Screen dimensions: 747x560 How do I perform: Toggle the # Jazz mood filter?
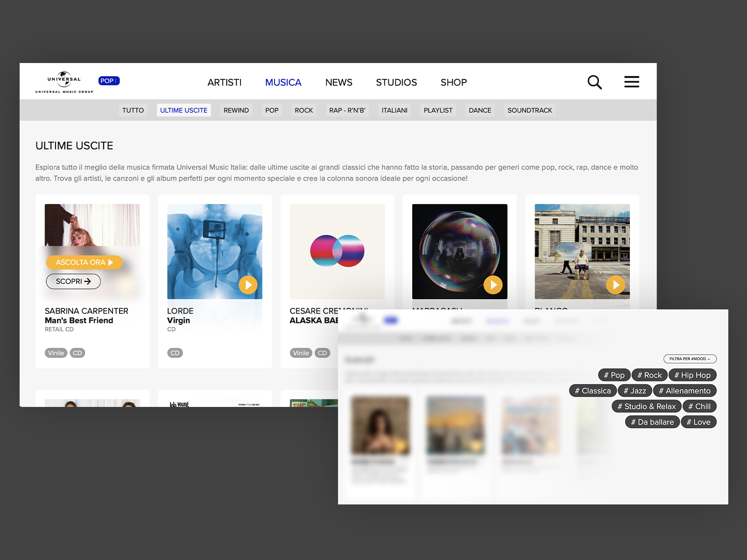(634, 391)
